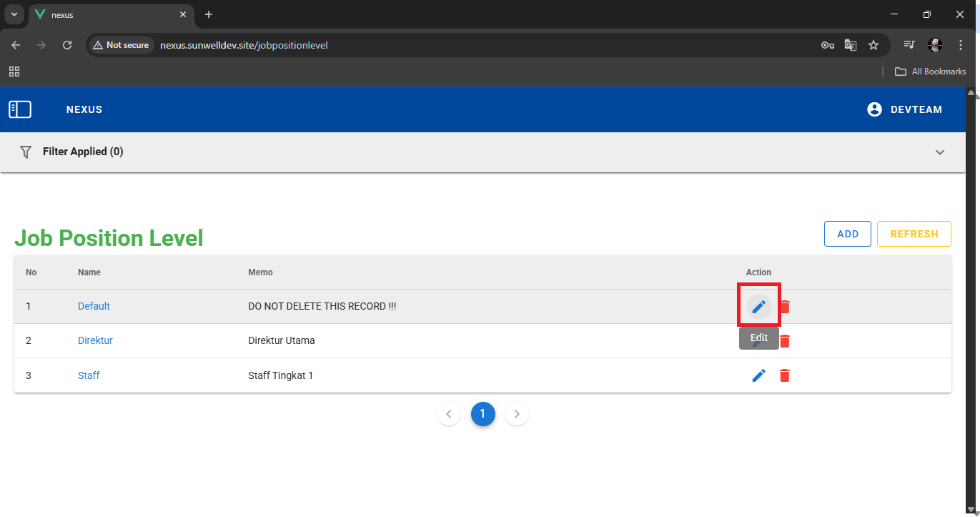The image size is (980, 517).
Task: Expand the Filter Applied panel chevron
Action: (939, 152)
